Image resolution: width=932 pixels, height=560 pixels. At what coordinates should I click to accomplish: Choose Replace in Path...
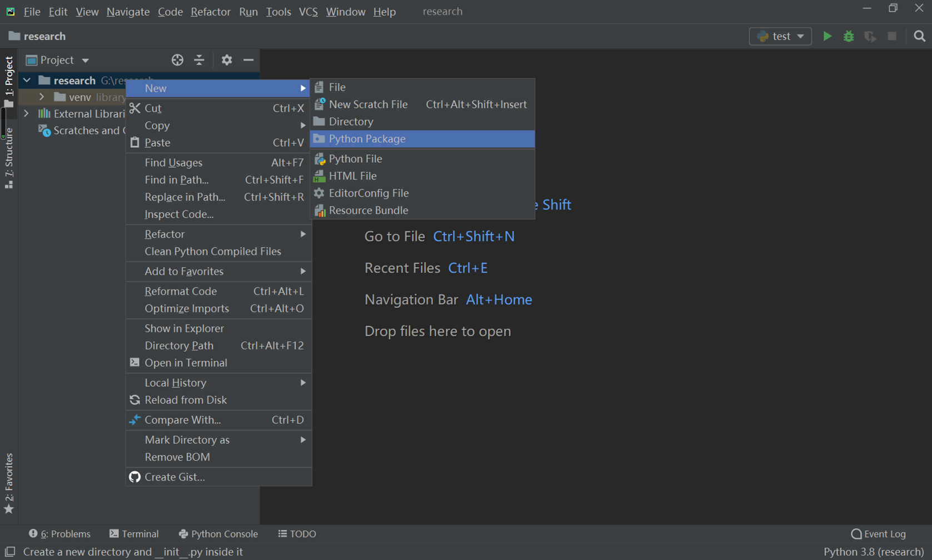point(218,197)
